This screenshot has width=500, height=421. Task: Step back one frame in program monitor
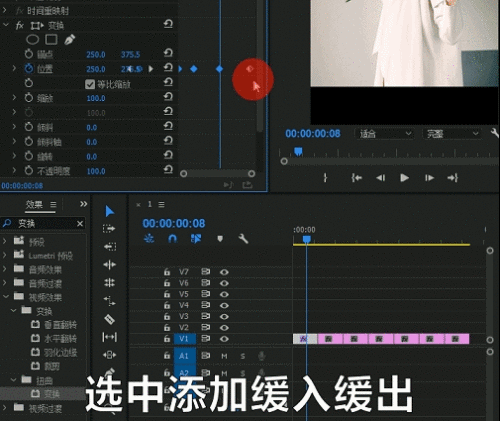[x=381, y=178]
